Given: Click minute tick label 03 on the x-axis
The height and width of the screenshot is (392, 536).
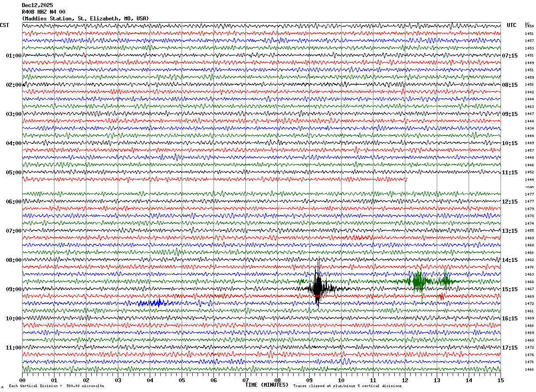Looking at the screenshot, I should coord(118,380).
